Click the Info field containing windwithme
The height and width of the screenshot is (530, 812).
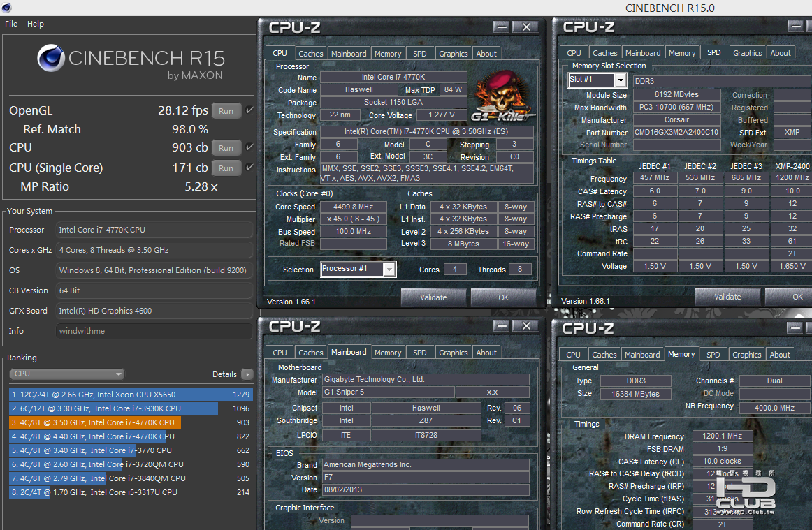point(154,331)
